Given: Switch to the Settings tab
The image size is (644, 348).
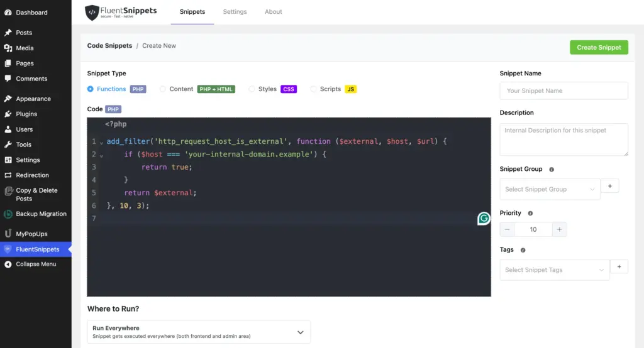Looking at the screenshot, I should click(235, 12).
